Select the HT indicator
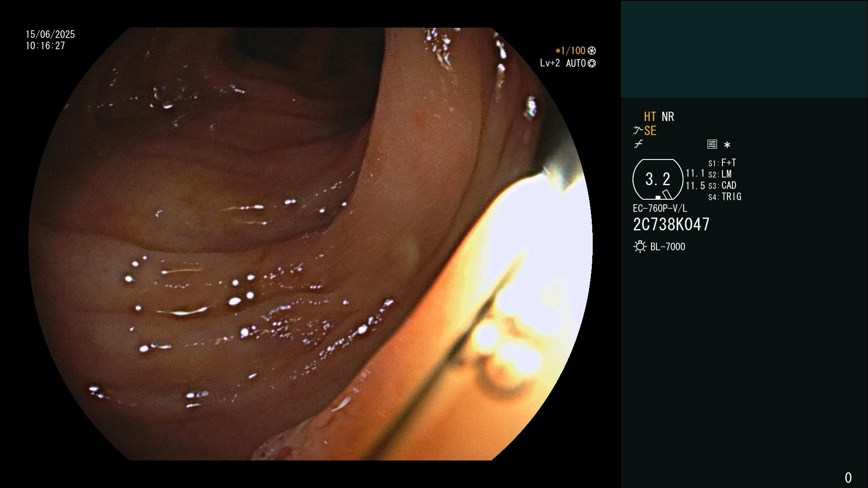Screen dimensions: 868x488 coord(650,117)
